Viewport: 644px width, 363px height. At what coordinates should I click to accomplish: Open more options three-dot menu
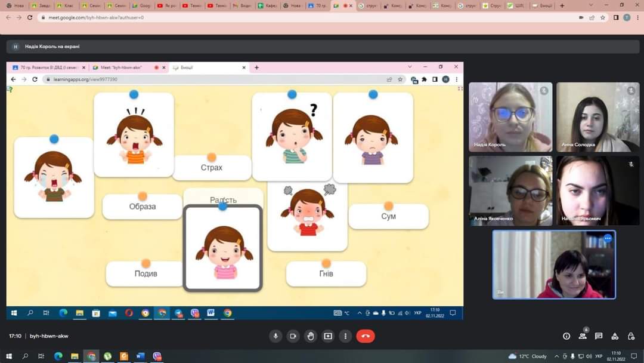tap(345, 336)
